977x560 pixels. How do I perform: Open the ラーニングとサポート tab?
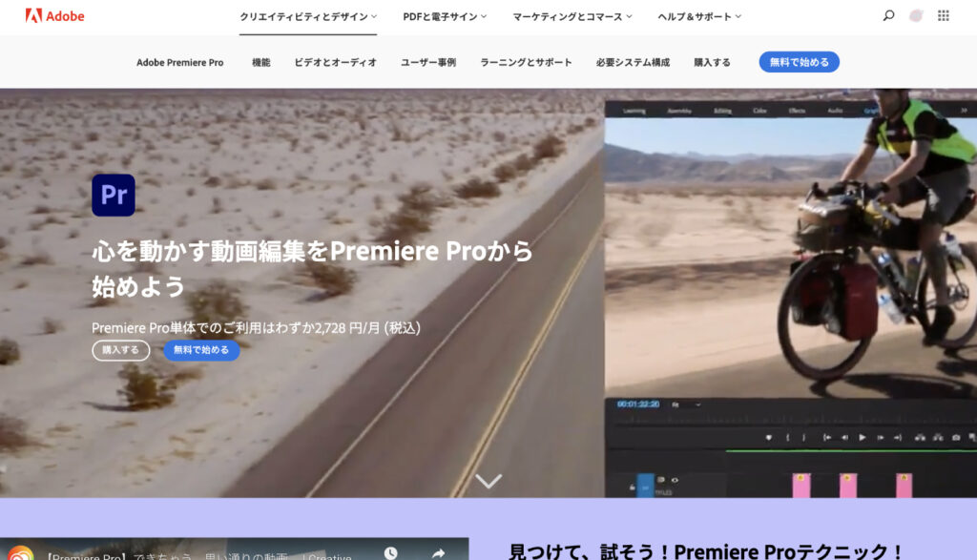(526, 62)
